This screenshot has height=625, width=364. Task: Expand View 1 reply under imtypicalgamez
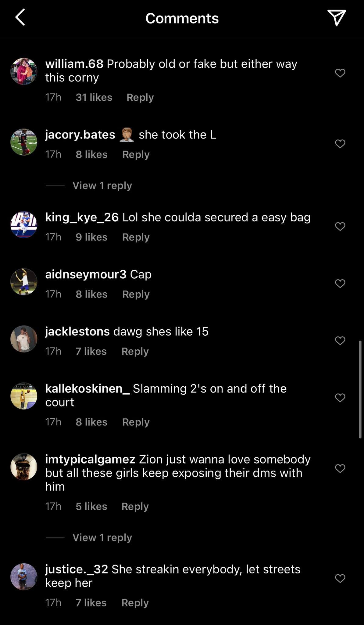[102, 537]
